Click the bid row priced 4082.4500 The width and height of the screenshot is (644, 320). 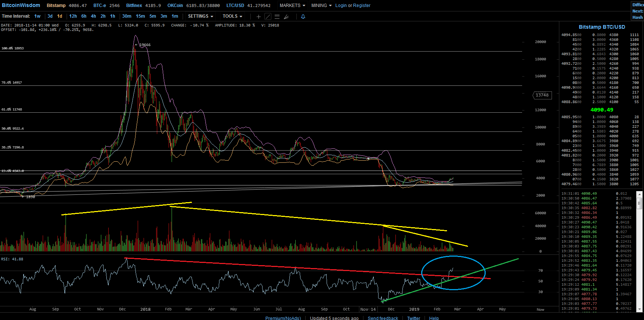600,151
